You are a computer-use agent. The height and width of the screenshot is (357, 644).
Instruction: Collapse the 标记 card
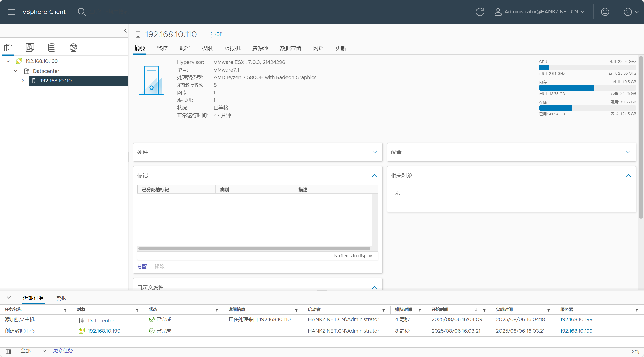tap(374, 175)
